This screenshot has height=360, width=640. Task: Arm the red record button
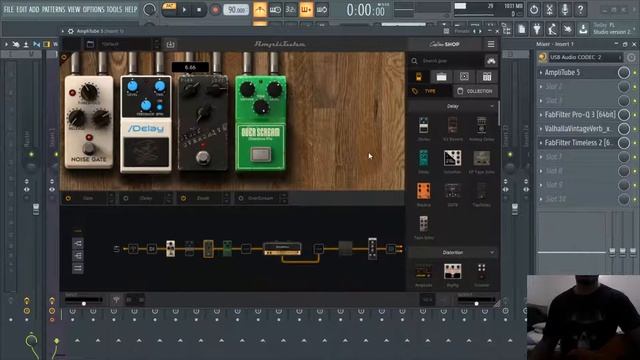point(215,10)
